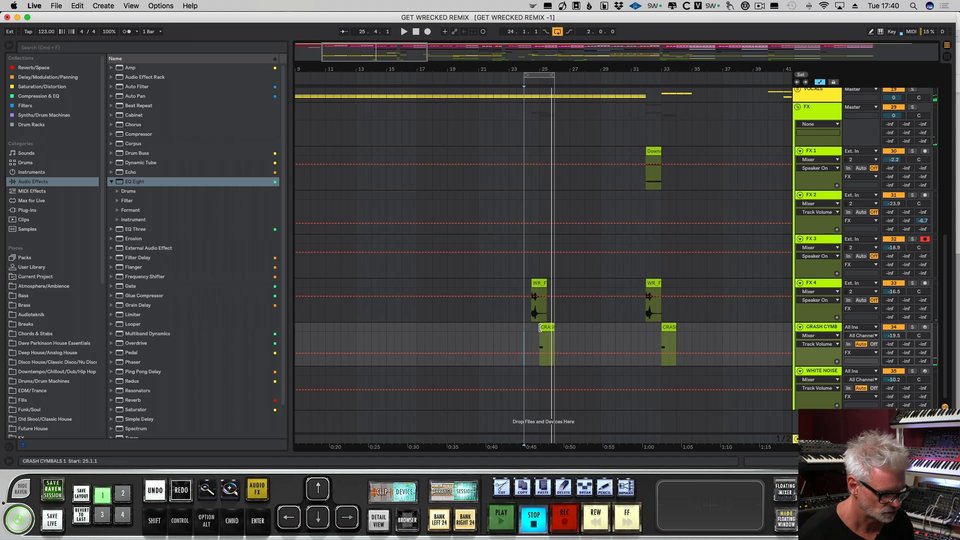Click the Ableton transport stop square
The width and height of the screenshot is (960, 540).
tap(416, 31)
